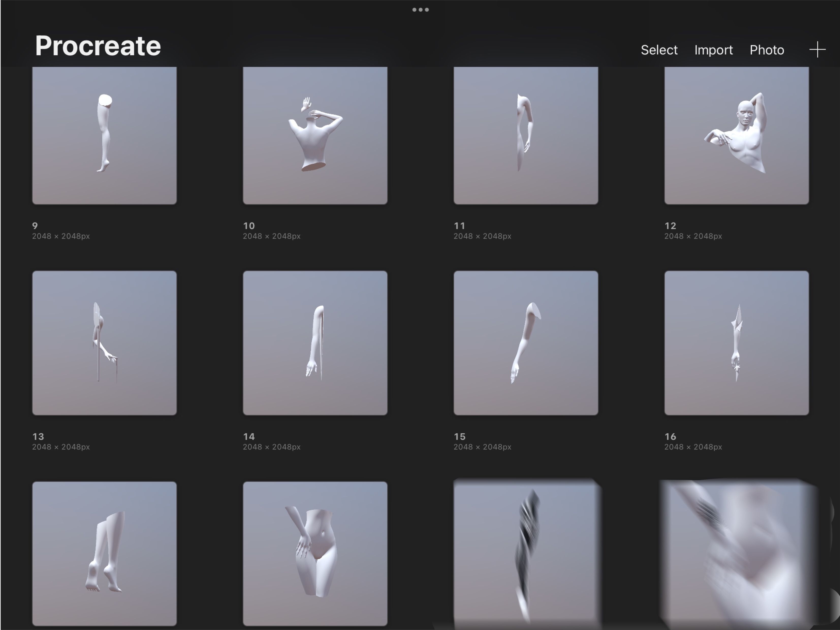Open artwork 16 thumbnail
The image size is (840, 630).
coord(736,342)
